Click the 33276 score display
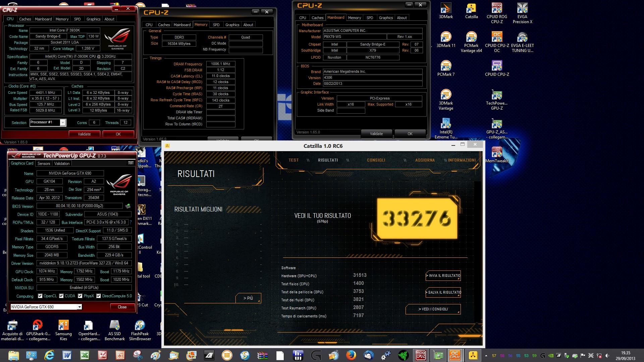 (417, 218)
